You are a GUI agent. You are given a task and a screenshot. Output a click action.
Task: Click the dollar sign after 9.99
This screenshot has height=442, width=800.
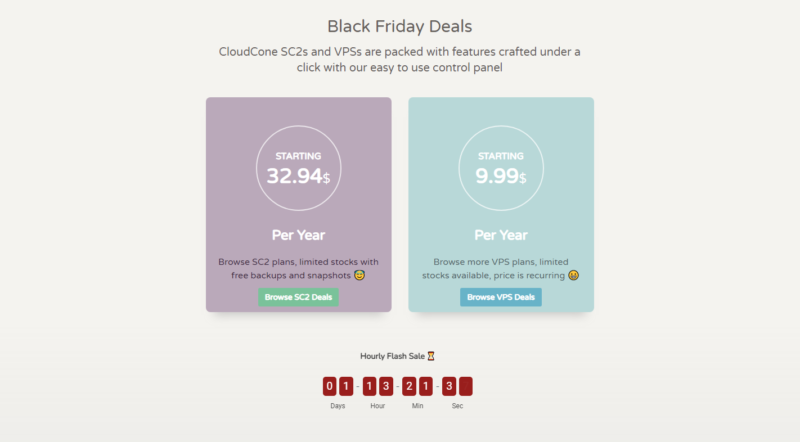click(522, 179)
